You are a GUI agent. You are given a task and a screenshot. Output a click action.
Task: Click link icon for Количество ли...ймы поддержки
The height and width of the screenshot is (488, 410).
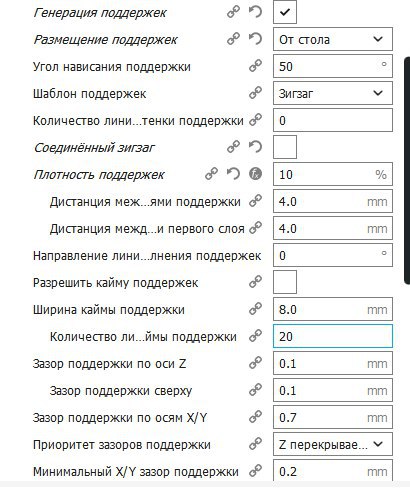[255, 336]
